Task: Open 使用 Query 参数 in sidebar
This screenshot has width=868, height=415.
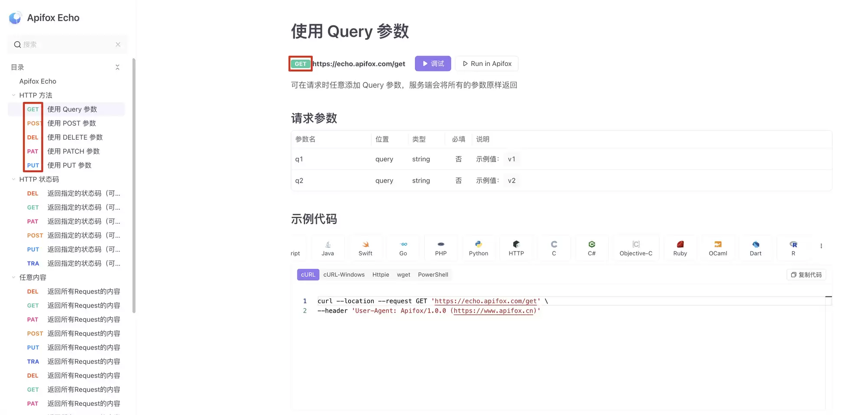Action: tap(66, 109)
